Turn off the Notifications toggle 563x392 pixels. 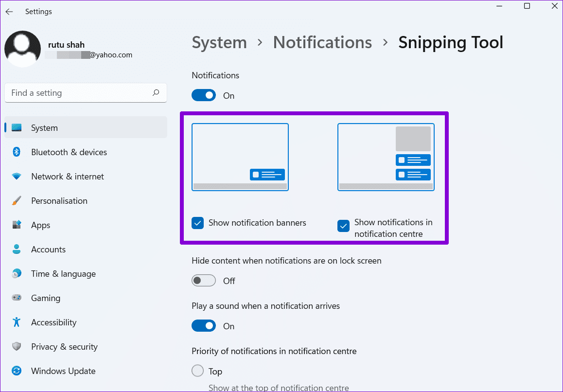tap(204, 95)
